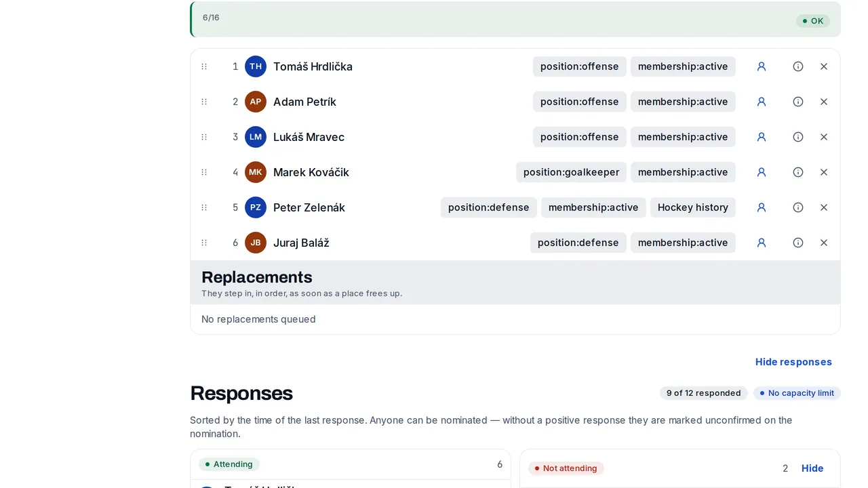Click the "Attending" status badge

point(229,464)
